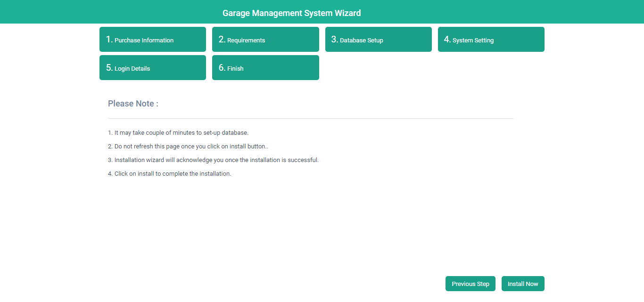
Task: Select the System Setting step tab
Action: click(x=491, y=40)
